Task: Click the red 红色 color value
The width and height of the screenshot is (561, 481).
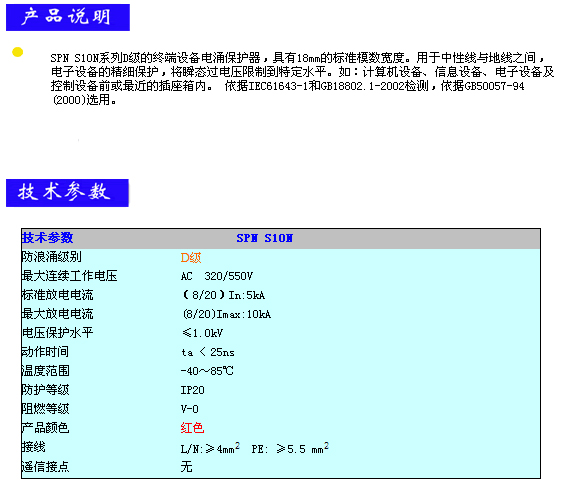Action: (x=192, y=428)
